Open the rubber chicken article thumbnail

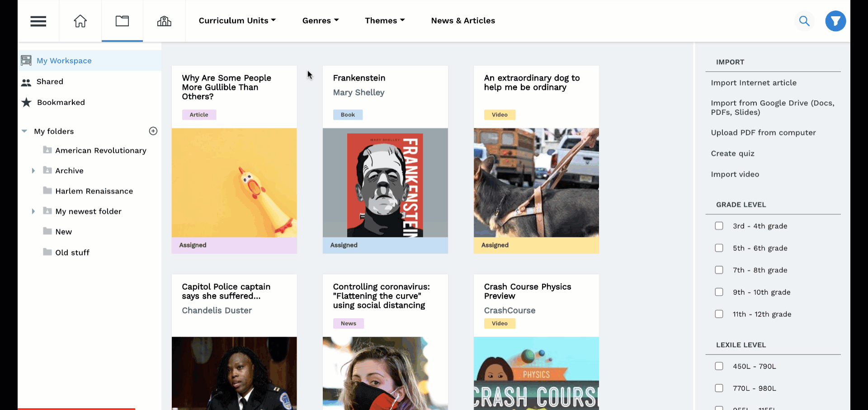[x=234, y=183]
